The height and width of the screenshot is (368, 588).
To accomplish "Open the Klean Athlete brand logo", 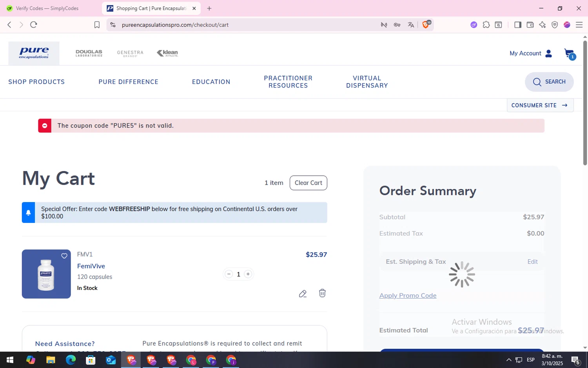I will coord(167,53).
